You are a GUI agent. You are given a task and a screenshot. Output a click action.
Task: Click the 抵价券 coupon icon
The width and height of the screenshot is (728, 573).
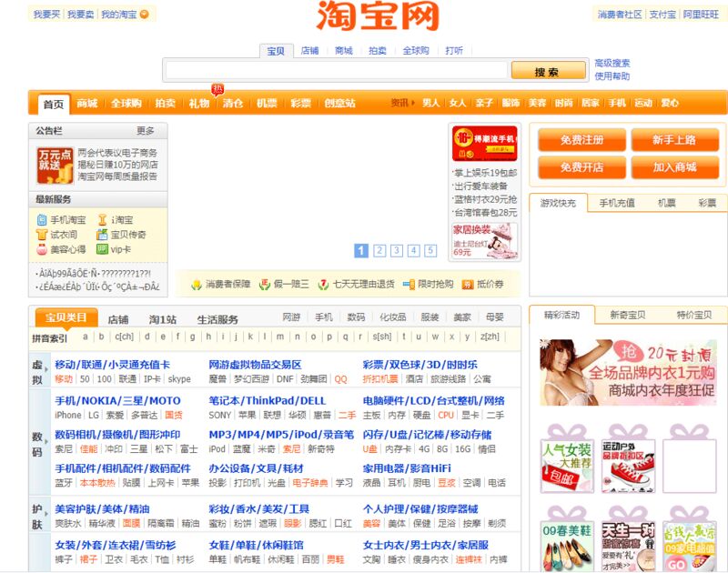coord(468,285)
